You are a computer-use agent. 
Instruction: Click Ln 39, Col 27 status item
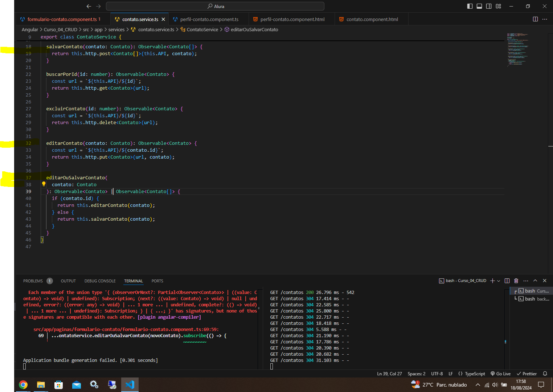pyautogui.click(x=389, y=374)
